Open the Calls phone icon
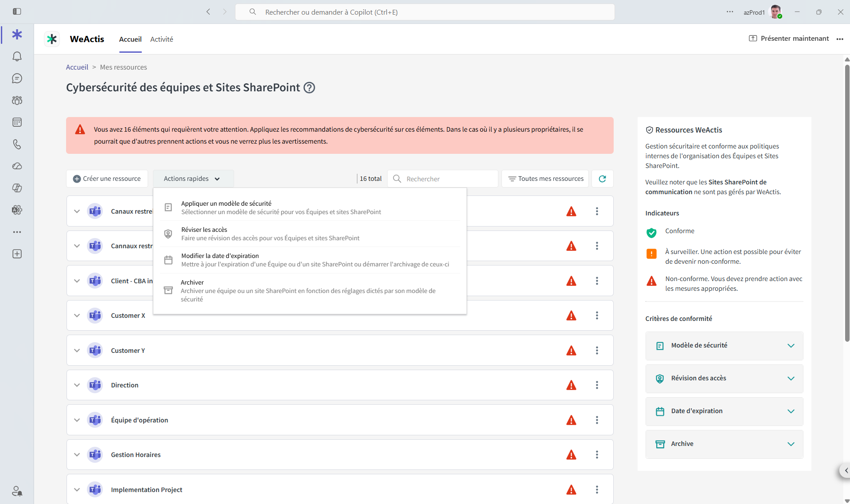Screen dimensions: 850x504 (x=17, y=144)
